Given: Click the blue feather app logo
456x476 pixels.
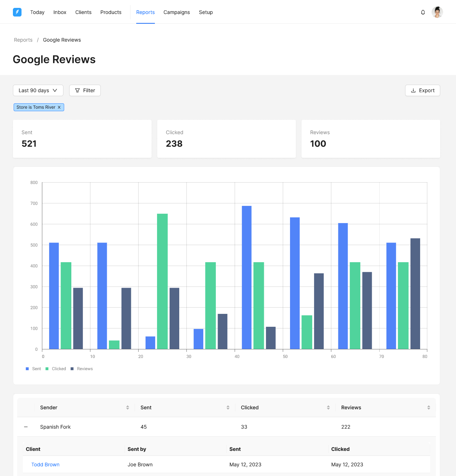Looking at the screenshot, I should (17, 12).
